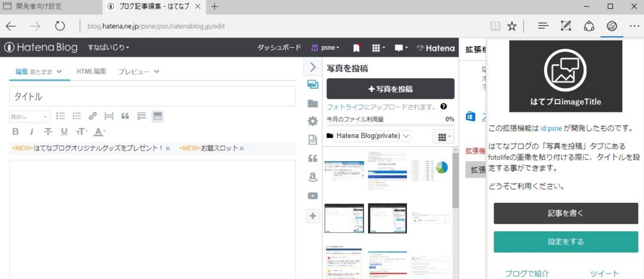The image size is (644, 279).
Task: Open the category folder sidebar icon
Action: [313, 103]
